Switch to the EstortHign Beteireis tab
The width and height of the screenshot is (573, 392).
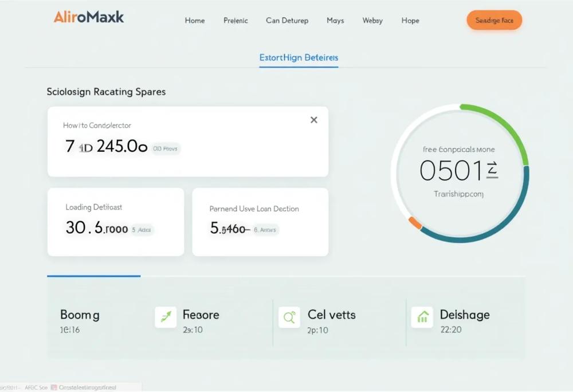pos(299,58)
